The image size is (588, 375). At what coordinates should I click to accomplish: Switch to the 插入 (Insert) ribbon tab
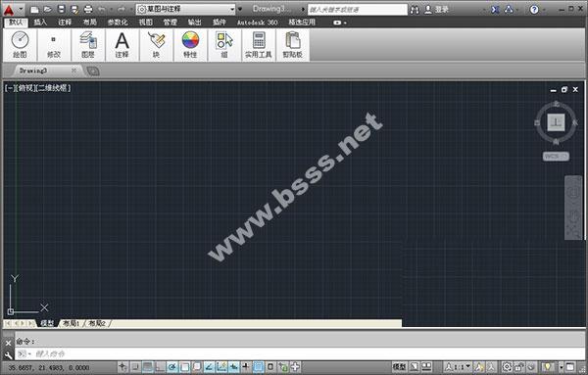pyautogui.click(x=40, y=23)
